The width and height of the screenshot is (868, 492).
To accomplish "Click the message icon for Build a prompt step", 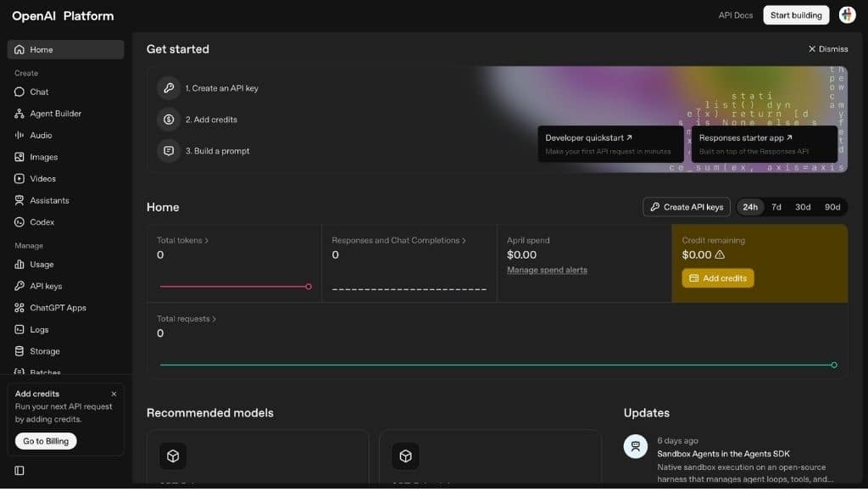I will pyautogui.click(x=169, y=151).
